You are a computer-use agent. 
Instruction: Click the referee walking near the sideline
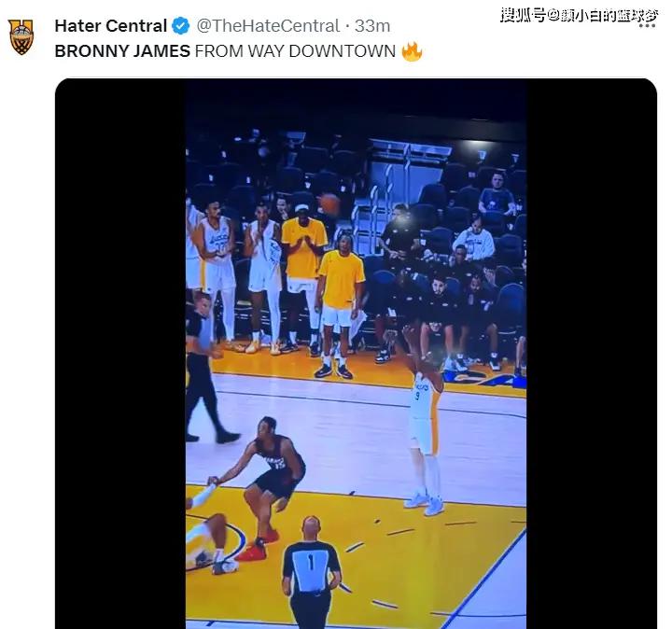click(204, 366)
